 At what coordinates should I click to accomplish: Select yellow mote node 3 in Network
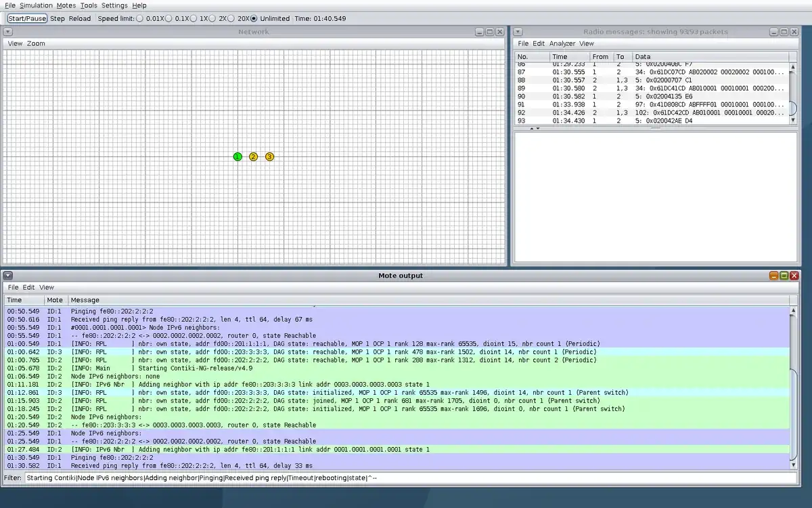269,156
